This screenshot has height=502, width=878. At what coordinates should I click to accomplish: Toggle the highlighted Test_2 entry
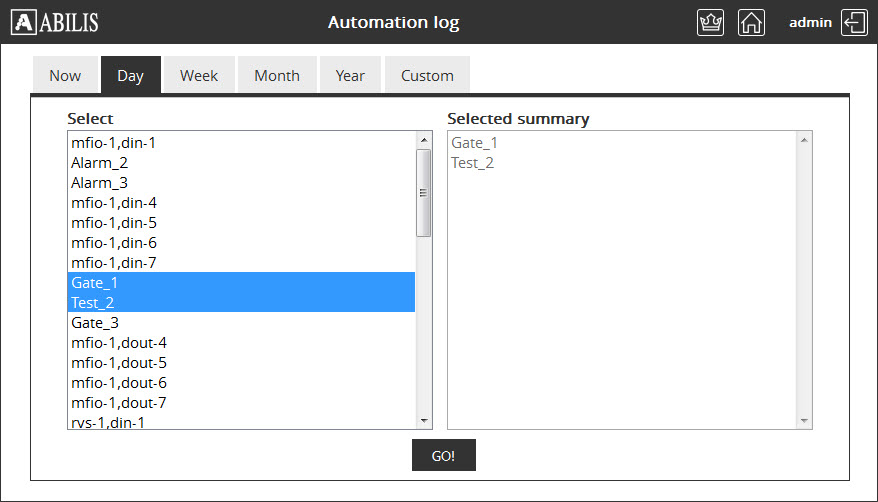93,303
